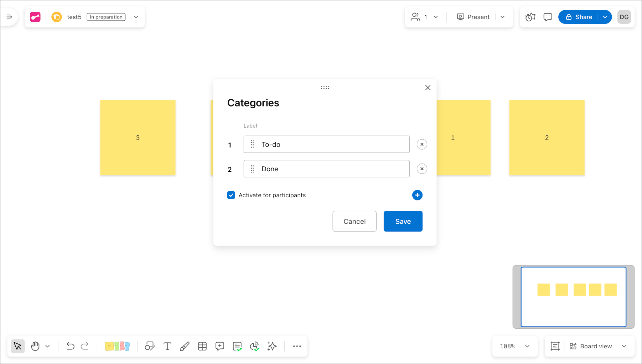The image size is (642, 364).
Task: Select the Text tool
Action: pyautogui.click(x=167, y=346)
